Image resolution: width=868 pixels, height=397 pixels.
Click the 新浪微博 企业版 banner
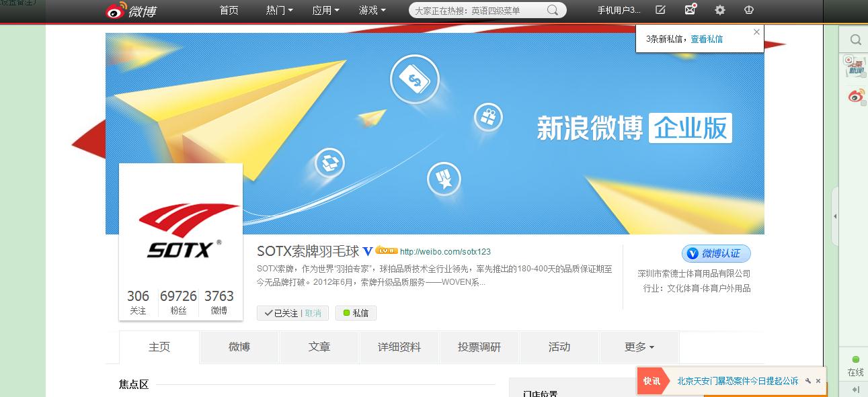[x=634, y=128]
